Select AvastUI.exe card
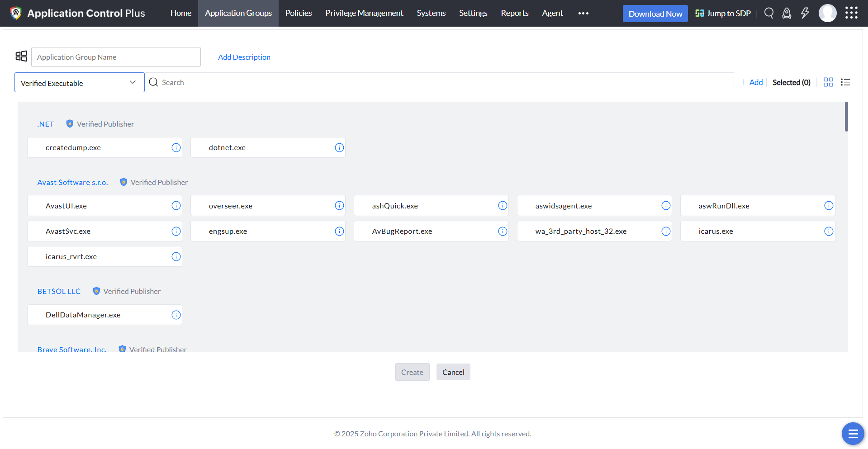Viewport: 868px width, 449px height. click(x=104, y=206)
